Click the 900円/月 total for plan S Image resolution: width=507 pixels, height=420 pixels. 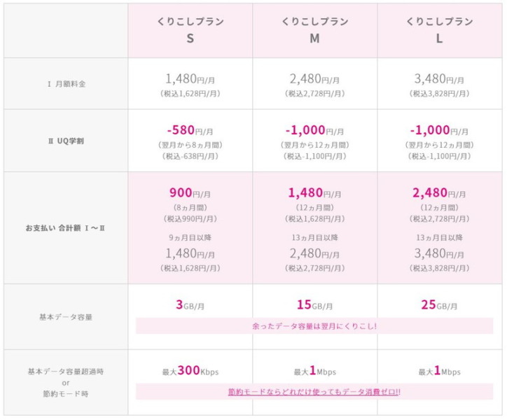tap(190, 192)
